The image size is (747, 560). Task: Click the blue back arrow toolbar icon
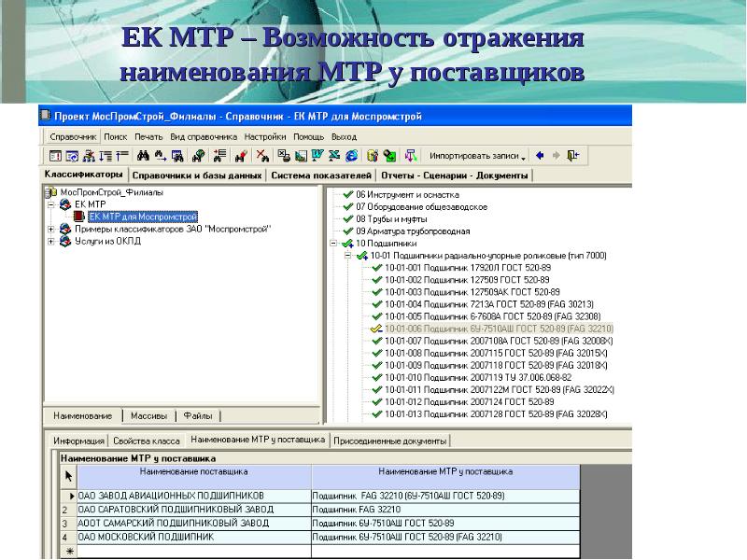pyautogui.click(x=540, y=156)
